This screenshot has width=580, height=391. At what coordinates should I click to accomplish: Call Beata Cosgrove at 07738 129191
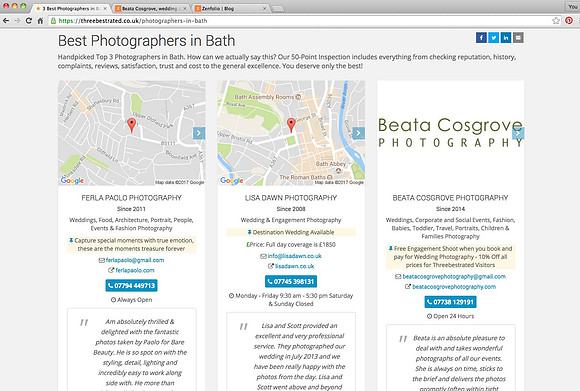click(451, 302)
